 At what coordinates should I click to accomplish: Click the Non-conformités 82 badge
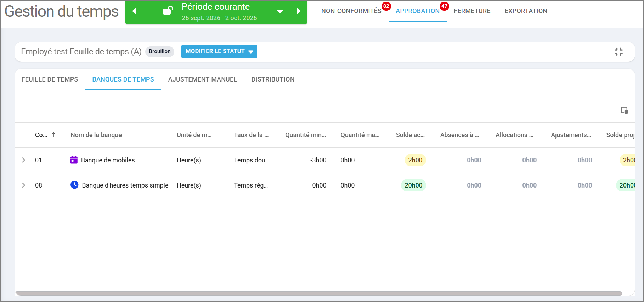(x=386, y=6)
